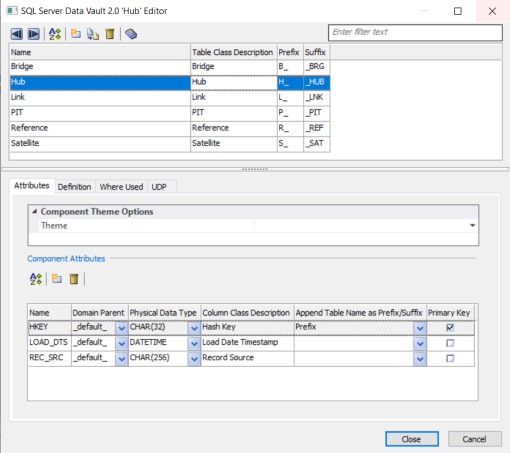Delete selected table class with trash icon
Viewport: 510px width, 453px height.
(110, 34)
